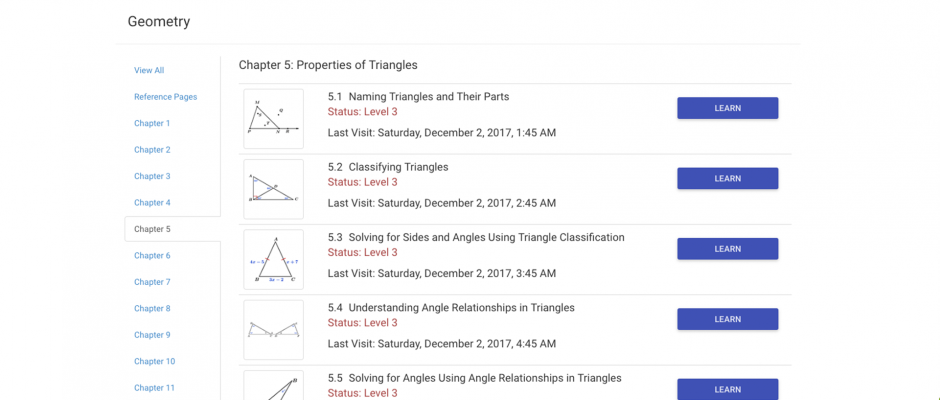Select Chapter 2 from the chapter list
Image resolution: width=940 pixels, height=400 pixels.
point(152,149)
